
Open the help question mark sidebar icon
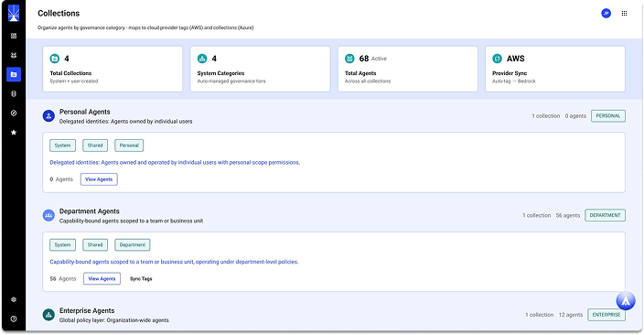pyautogui.click(x=14, y=319)
